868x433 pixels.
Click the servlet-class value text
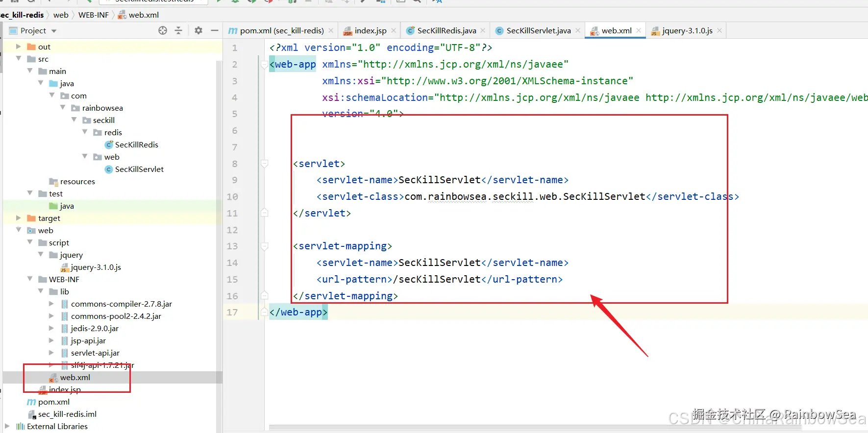pos(525,196)
